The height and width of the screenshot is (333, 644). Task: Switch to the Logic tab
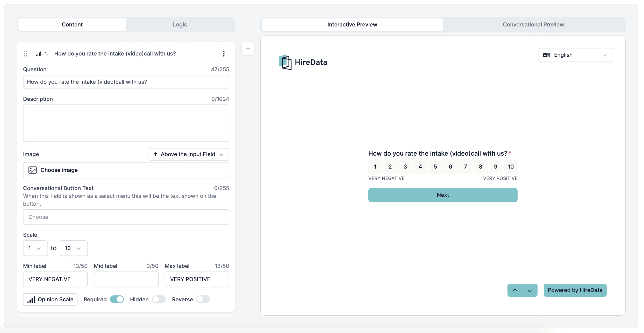(180, 25)
